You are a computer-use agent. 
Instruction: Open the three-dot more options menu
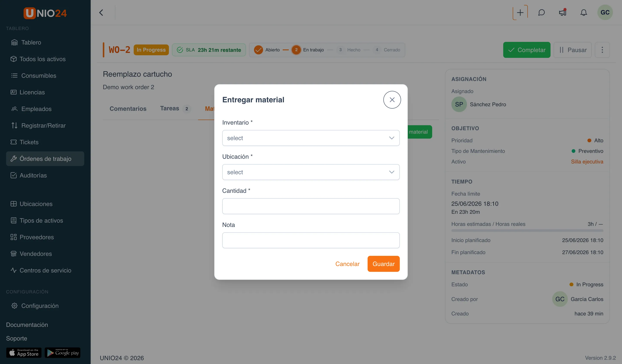(602, 50)
